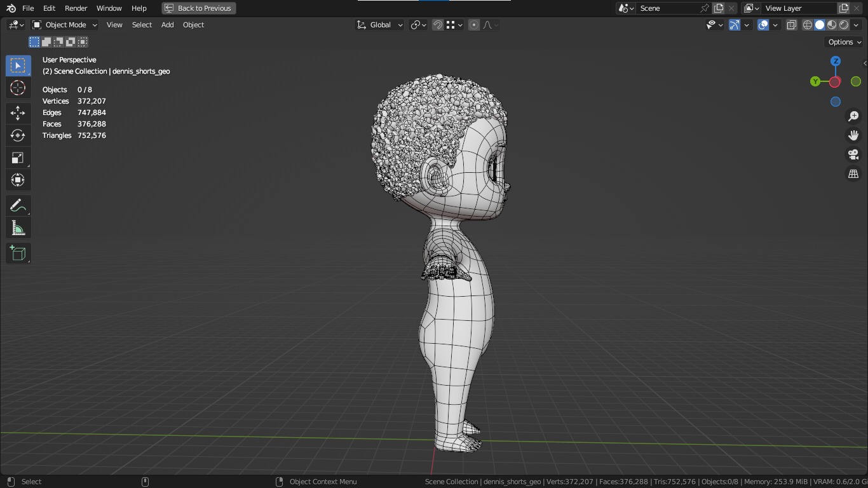Toggle the camera view icon
The image size is (868, 488).
tap(853, 154)
